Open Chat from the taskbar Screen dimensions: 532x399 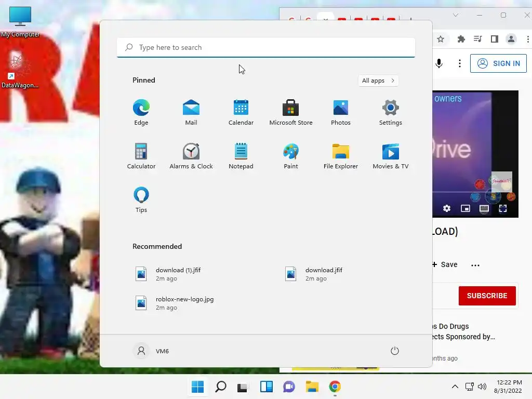289,387
